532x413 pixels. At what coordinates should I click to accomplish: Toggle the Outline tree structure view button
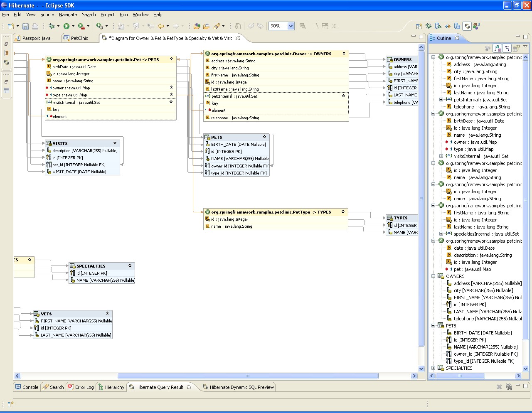(x=507, y=49)
